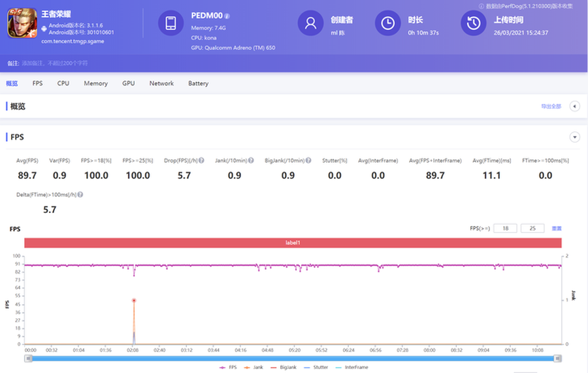Click 导出全部 export all link
Image resolution: width=588 pixels, height=373 pixels.
click(551, 106)
